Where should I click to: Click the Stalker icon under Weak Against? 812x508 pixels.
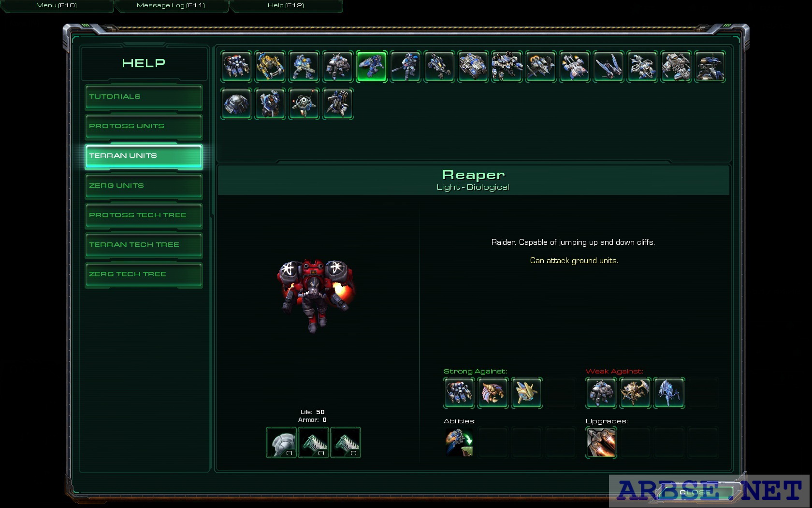pyautogui.click(x=668, y=393)
